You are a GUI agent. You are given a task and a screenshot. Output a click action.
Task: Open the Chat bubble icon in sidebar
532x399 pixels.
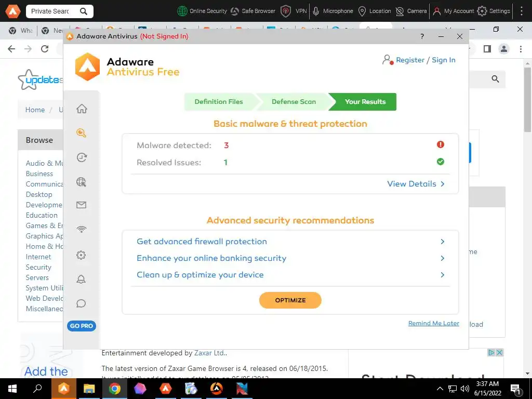81,303
